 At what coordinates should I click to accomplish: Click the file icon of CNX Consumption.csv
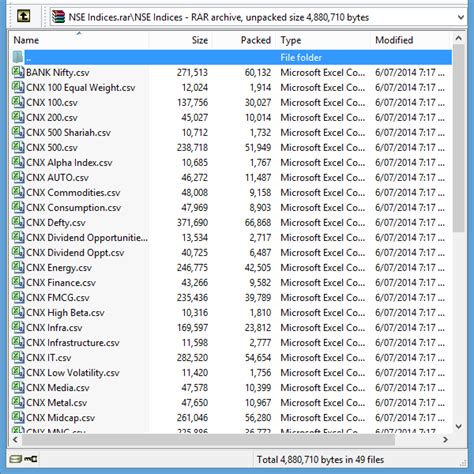click(18, 207)
